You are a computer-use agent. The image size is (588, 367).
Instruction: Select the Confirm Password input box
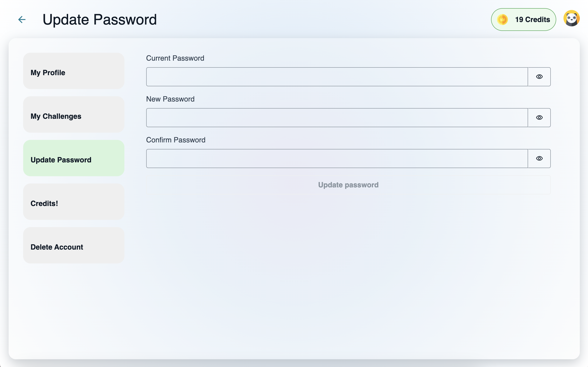pos(337,159)
